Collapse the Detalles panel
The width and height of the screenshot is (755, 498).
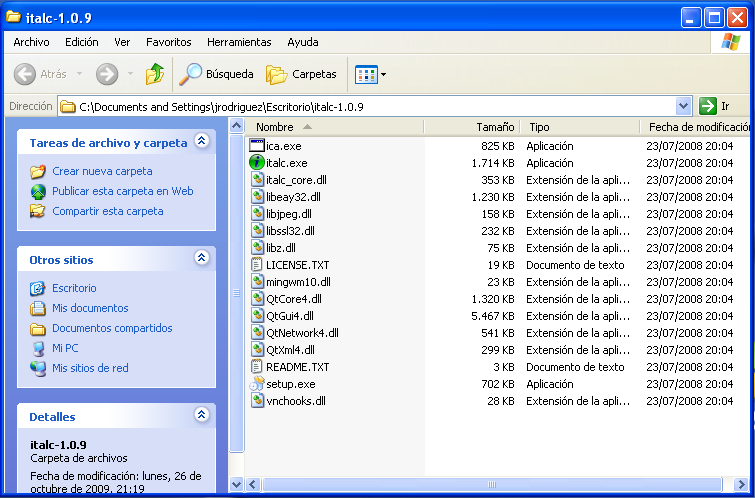coord(201,416)
